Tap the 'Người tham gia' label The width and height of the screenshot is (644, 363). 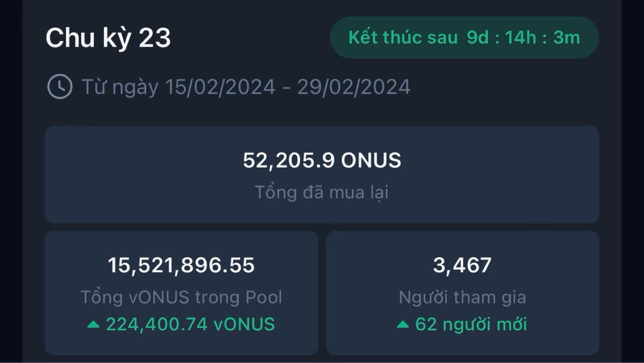[462, 297]
